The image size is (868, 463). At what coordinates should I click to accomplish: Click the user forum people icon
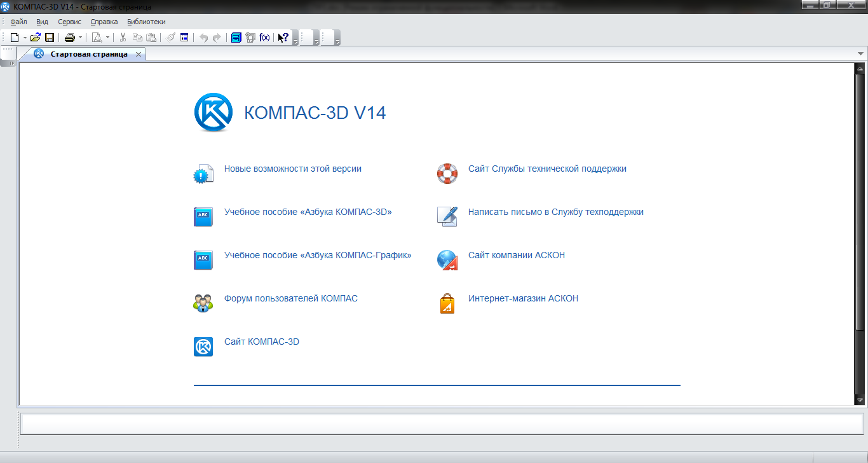click(203, 303)
